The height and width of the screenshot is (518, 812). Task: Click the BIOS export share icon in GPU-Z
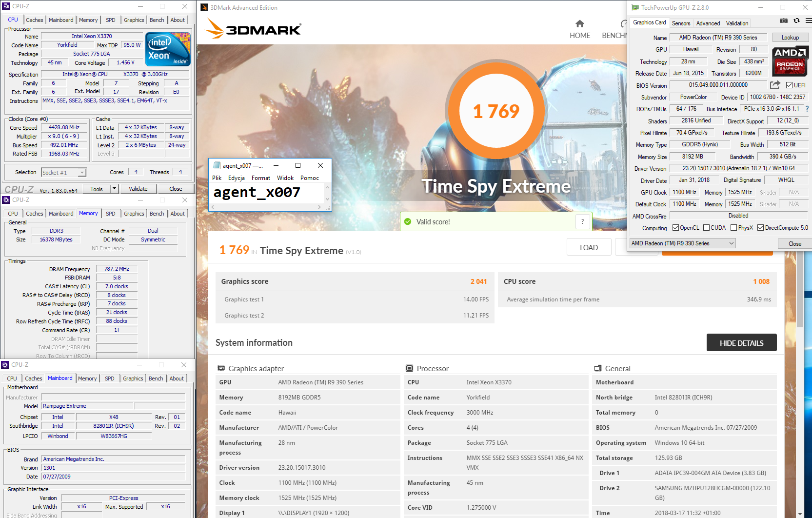pos(775,85)
